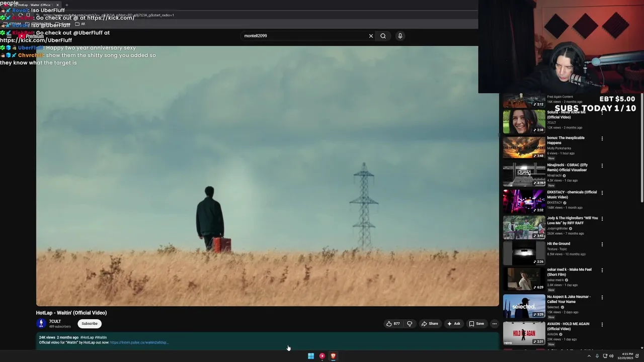Open the AR bookmarks folder

coord(80,24)
